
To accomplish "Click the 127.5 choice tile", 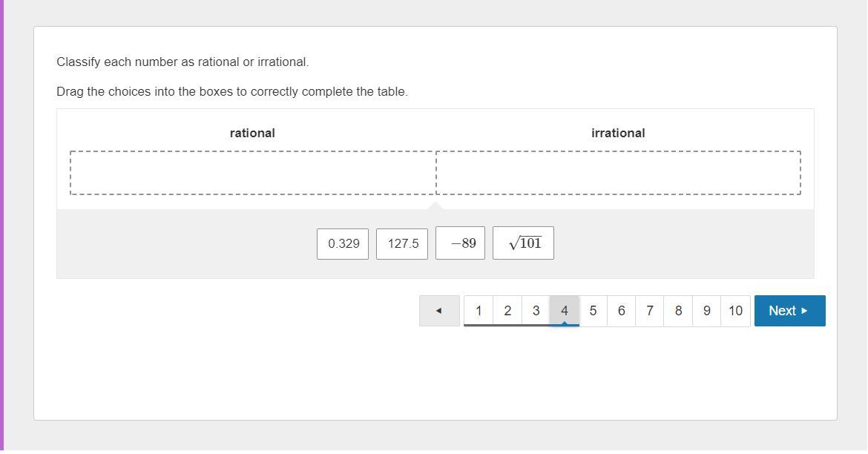I will click(x=402, y=244).
